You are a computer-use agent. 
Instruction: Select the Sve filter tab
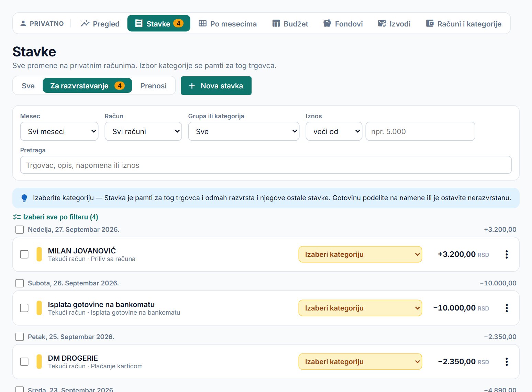pos(28,86)
